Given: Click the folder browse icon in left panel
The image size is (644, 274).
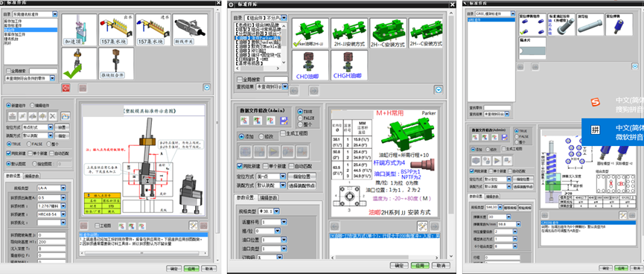Looking at the screenshot, I should point(66,116).
